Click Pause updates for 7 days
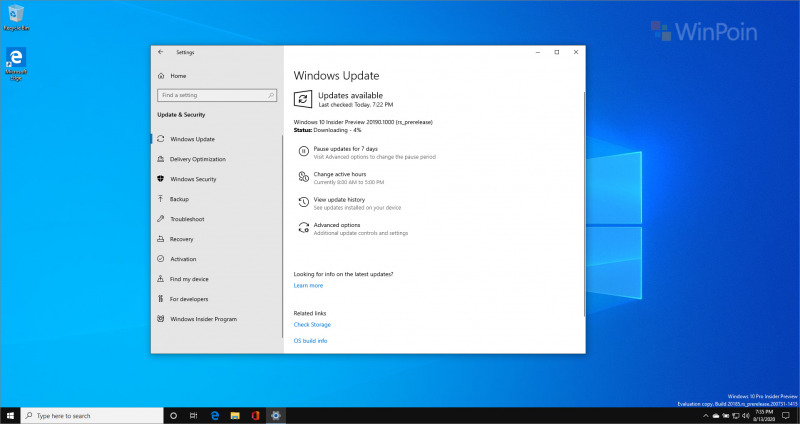Screen dimensions: 800x424 pyautogui.click(x=345, y=149)
